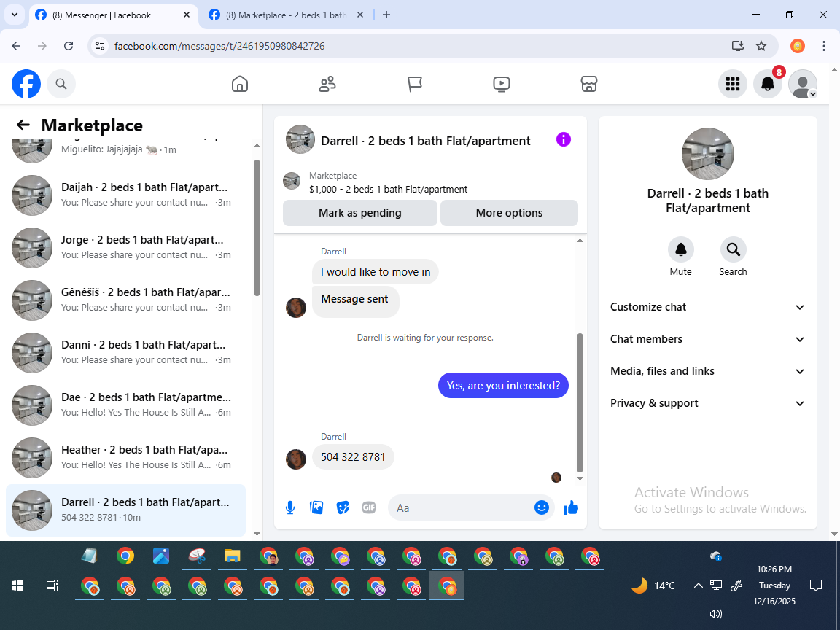840x630 pixels.
Task: Open the Marketplace storefront icon
Action: coord(588,84)
